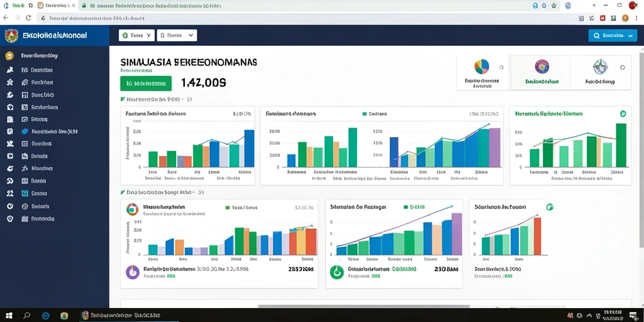Select the globe card tab
Screen dimensions: 644x322
point(600,73)
